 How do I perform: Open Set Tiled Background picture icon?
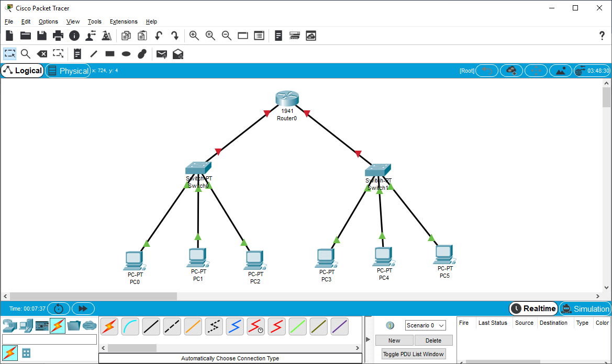coord(561,71)
